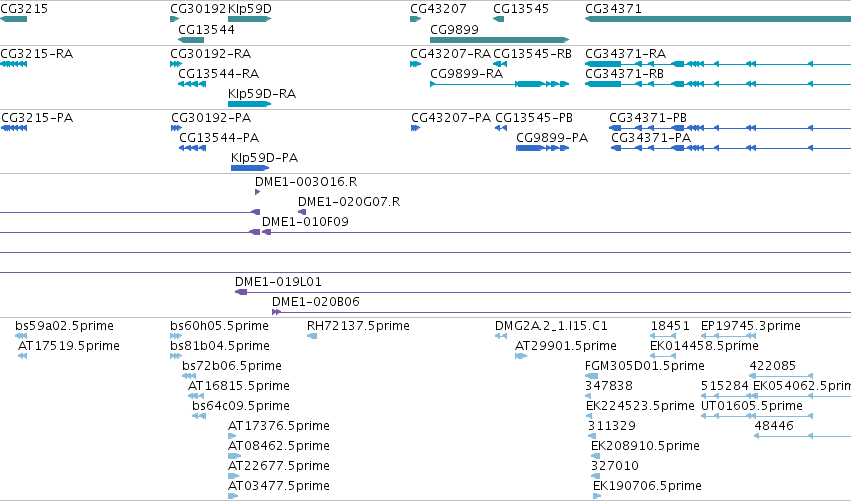Click EST DMG2A2_1.I15.C1

pyautogui.click(x=551, y=326)
